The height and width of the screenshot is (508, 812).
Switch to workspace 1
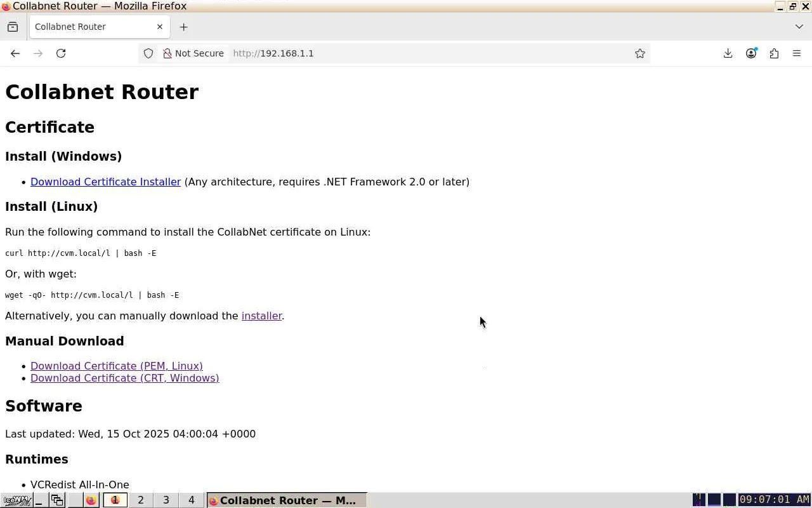(x=115, y=500)
